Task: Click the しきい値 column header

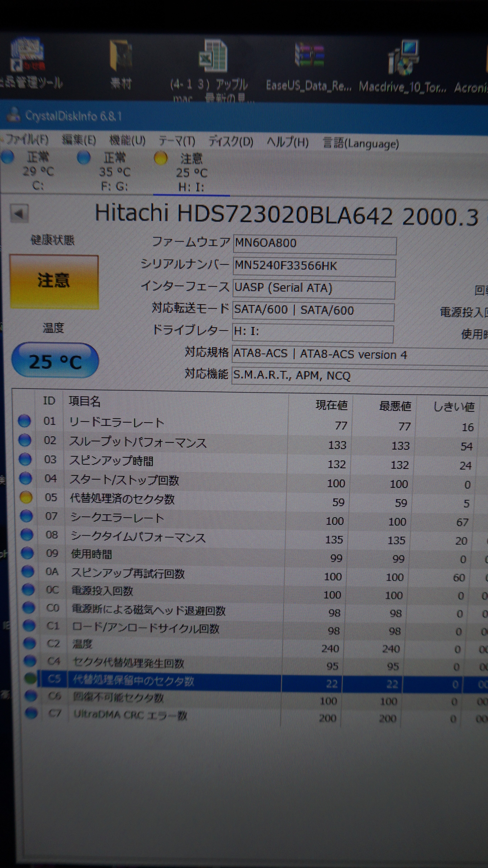Action: tap(454, 407)
